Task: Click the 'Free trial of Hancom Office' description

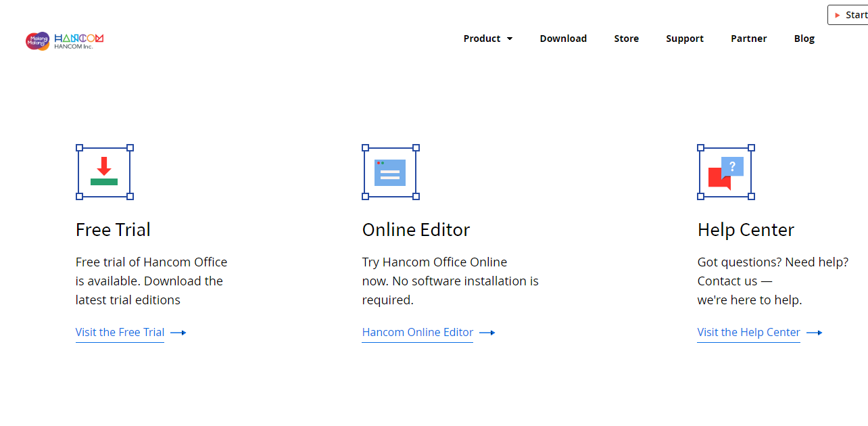Action: point(151,281)
